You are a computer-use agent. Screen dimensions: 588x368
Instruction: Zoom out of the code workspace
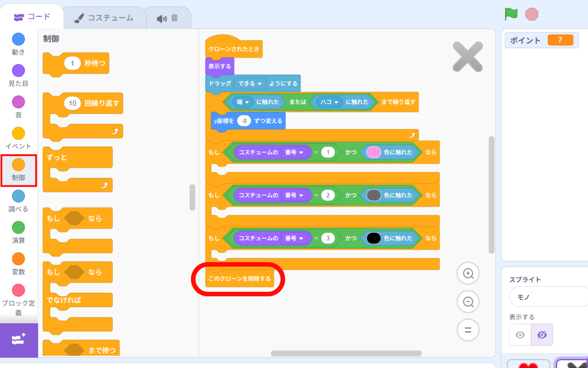tap(468, 302)
